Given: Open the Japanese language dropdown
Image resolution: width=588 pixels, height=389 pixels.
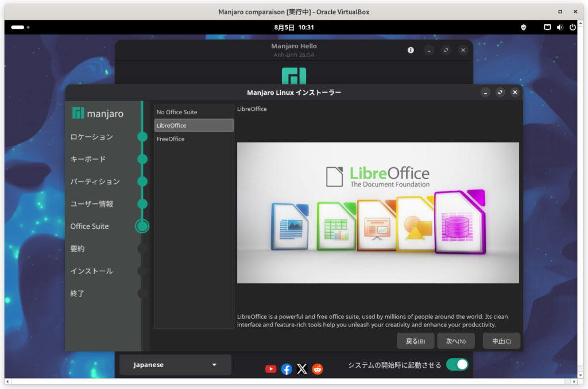Looking at the screenshot, I should [x=175, y=365].
